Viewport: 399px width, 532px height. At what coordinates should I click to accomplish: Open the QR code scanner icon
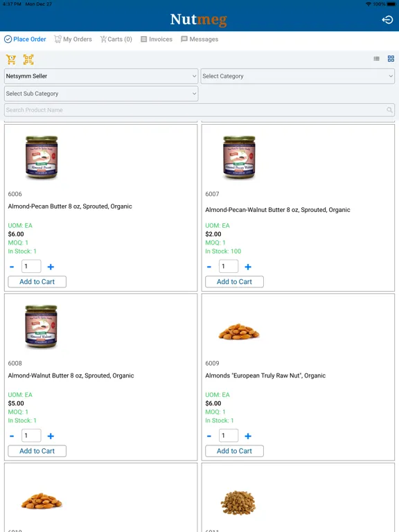pyautogui.click(x=28, y=60)
